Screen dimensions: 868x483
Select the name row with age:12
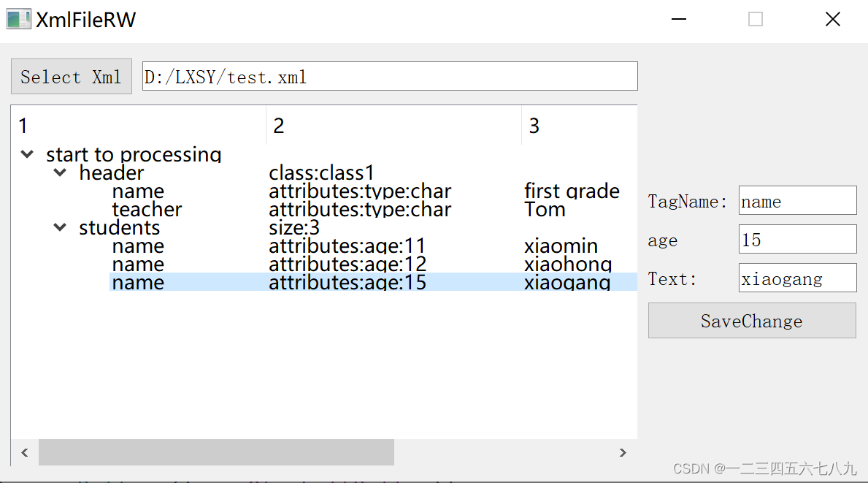pyautogui.click(x=374, y=264)
